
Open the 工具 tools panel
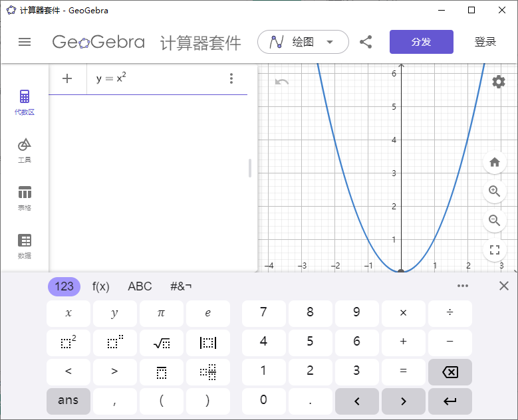click(25, 151)
